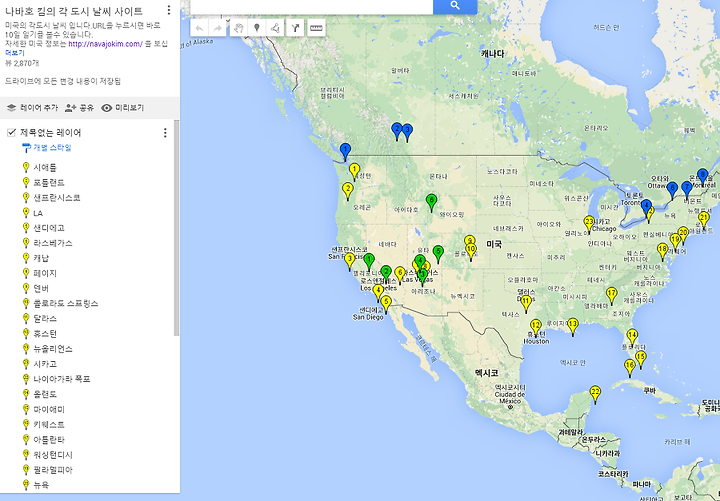Click the blue search magnifier button
720x501 pixels.
click(x=455, y=6)
